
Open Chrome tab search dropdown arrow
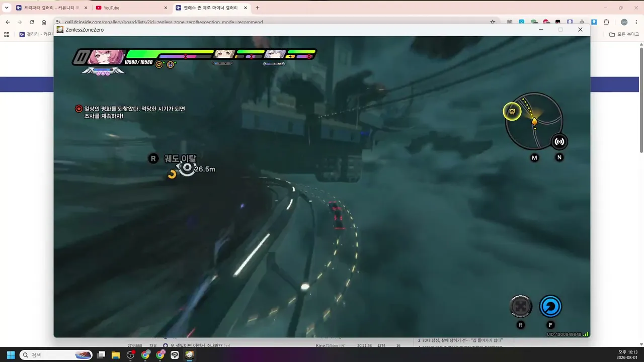click(x=7, y=8)
